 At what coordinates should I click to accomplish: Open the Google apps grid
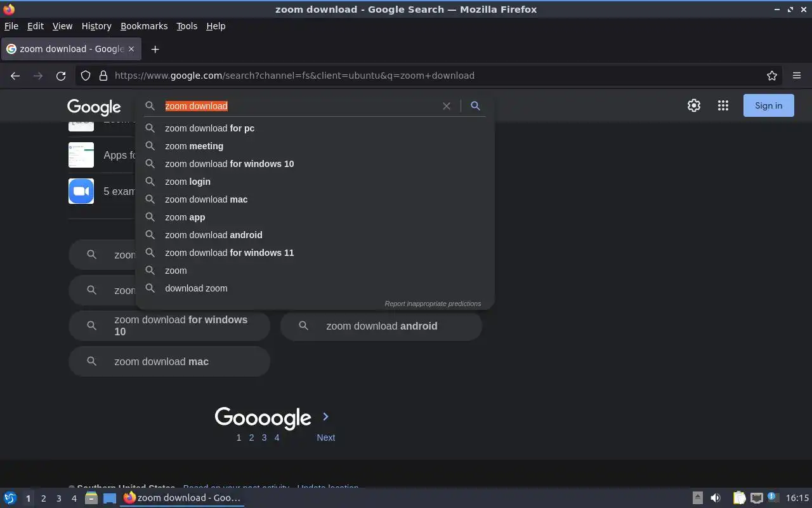723,106
